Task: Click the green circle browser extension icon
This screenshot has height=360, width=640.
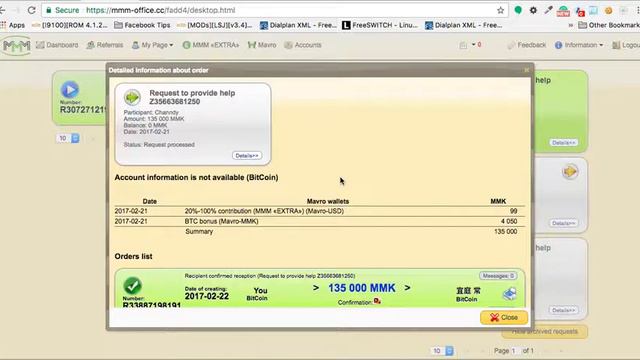Action: click(518, 10)
